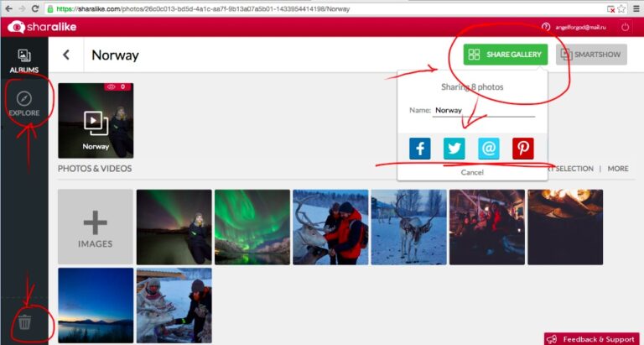This screenshot has width=644, height=345.
Task: Open the More menu
Action: (618, 169)
